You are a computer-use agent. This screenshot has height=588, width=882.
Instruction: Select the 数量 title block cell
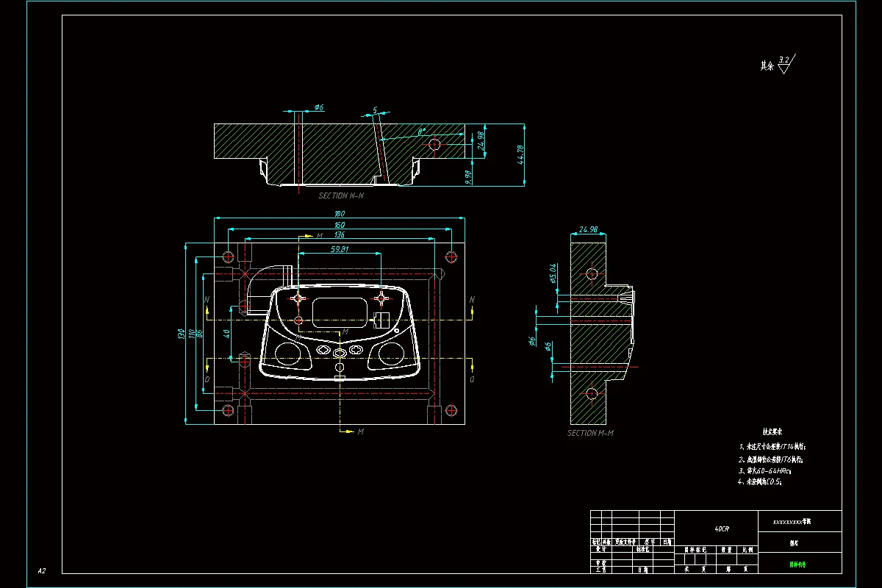pos(726,549)
